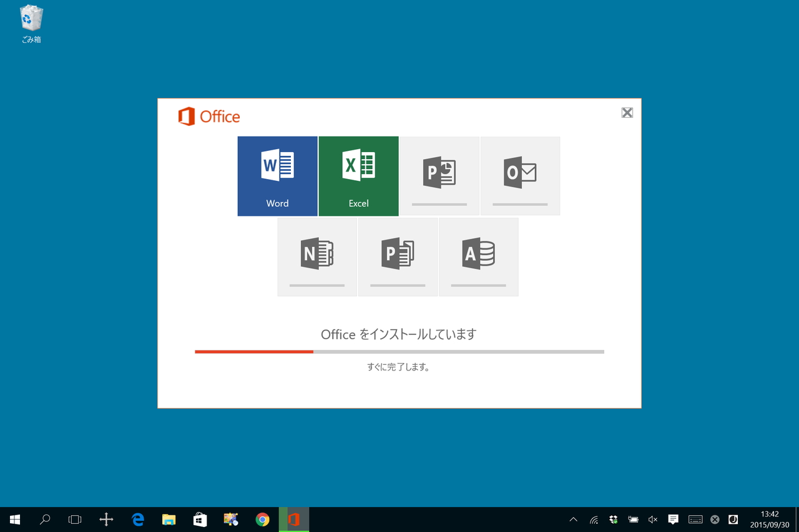Viewport: 799px width, 532px height.
Task: Open taskbar Search with the magnifier
Action: click(x=44, y=519)
